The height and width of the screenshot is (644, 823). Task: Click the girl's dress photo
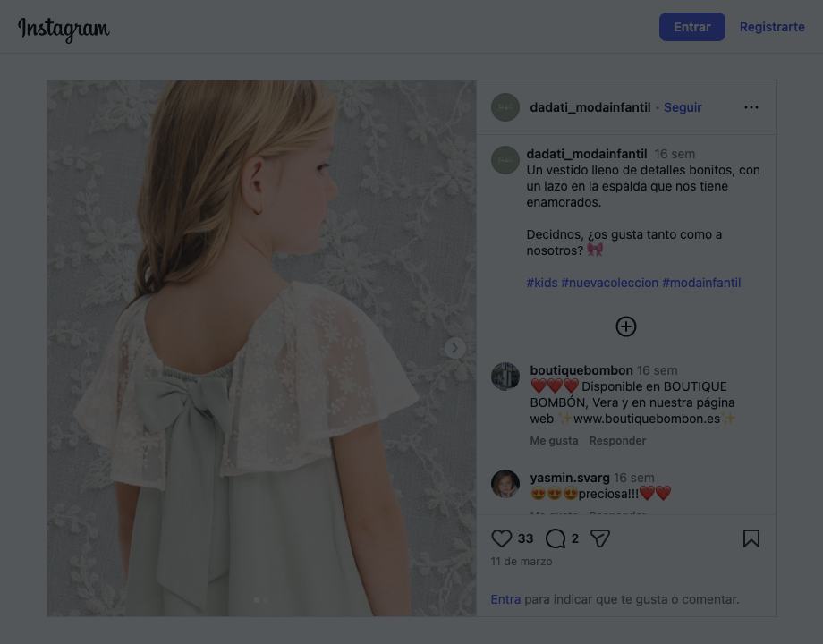point(261,348)
